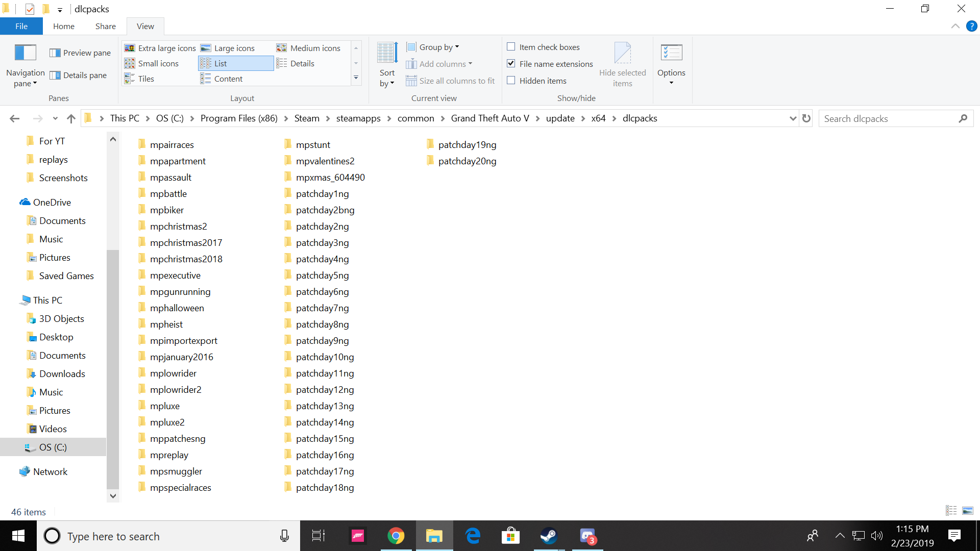Open the Group by dropdown
Screen dimensions: 980x551
tap(433, 46)
